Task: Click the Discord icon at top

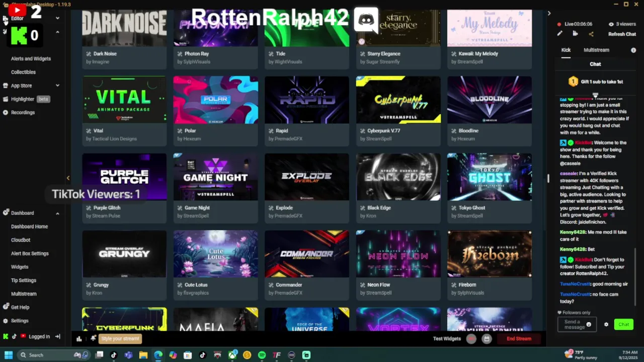Action: 366,20
